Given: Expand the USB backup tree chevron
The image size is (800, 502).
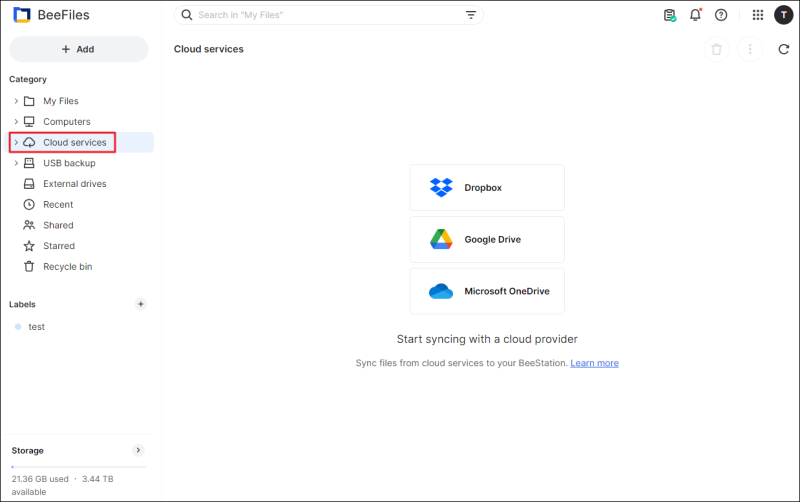Looking at the screenshot, I should tap(16, 163).
